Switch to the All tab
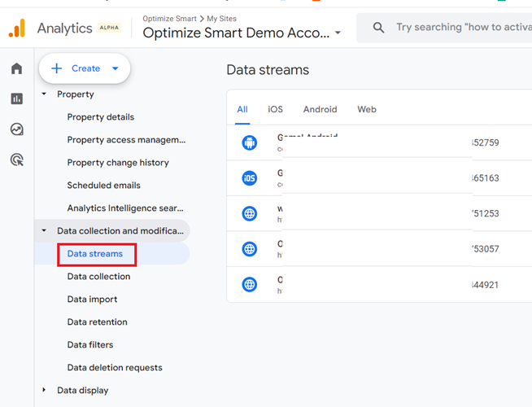This screenshot has width=532, height=407. 242,109
